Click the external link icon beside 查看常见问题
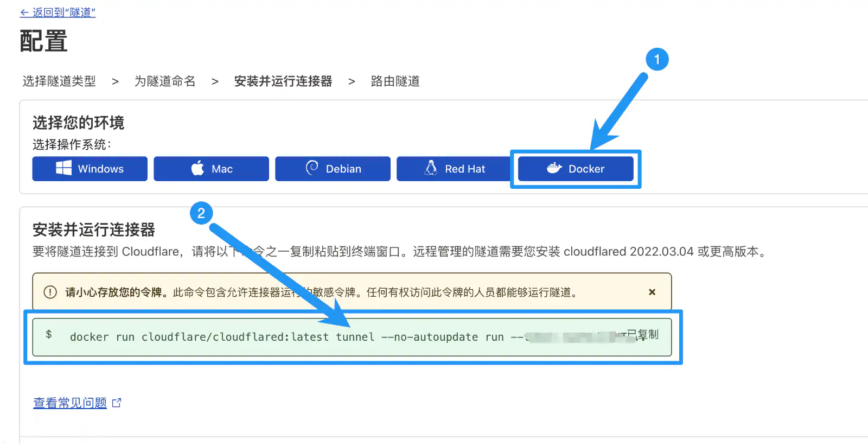 [117, 403]
